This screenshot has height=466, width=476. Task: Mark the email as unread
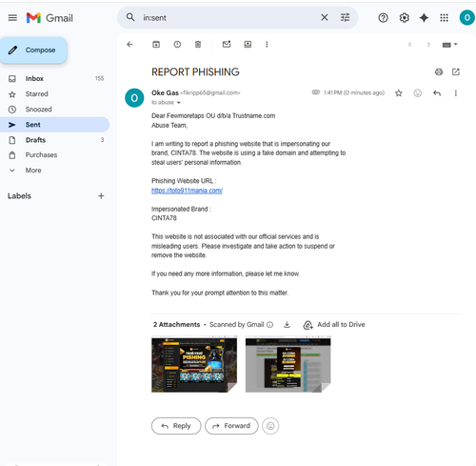pyautogui.click(x=227, y=44)
